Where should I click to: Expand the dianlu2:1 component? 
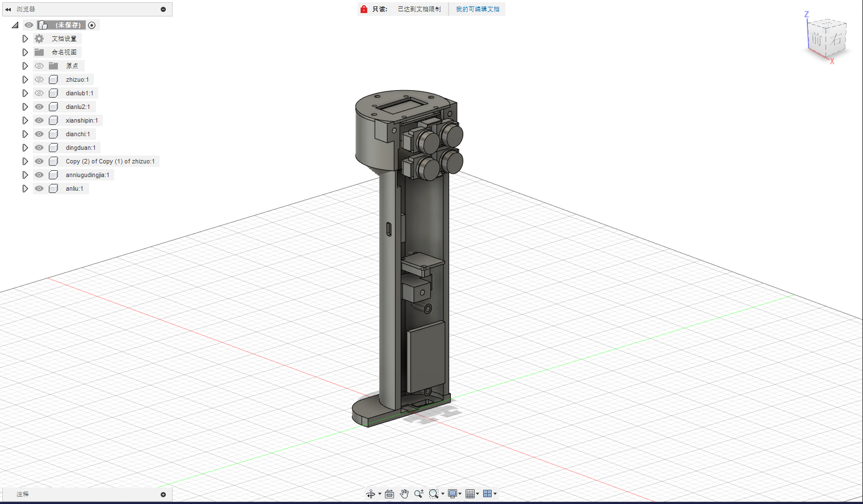(25, 107)
